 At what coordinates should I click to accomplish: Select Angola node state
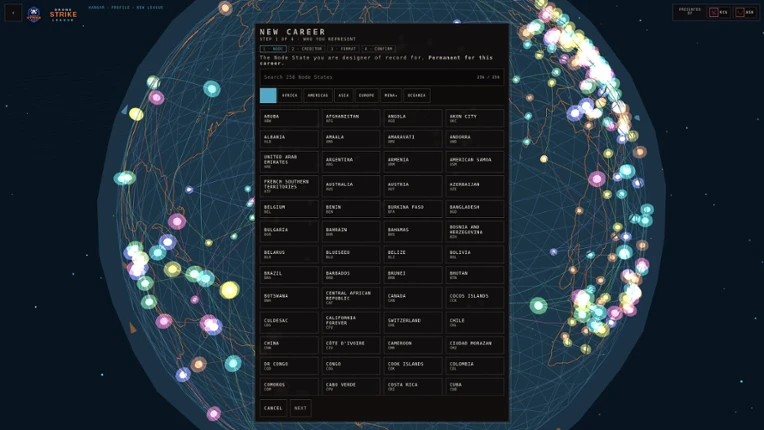413,118
